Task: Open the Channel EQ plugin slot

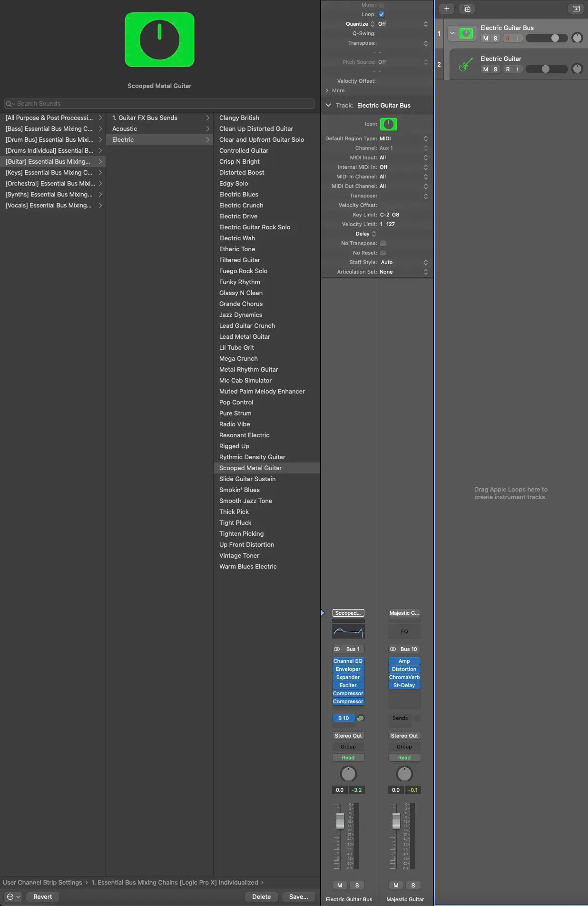Action: [348, 661]
